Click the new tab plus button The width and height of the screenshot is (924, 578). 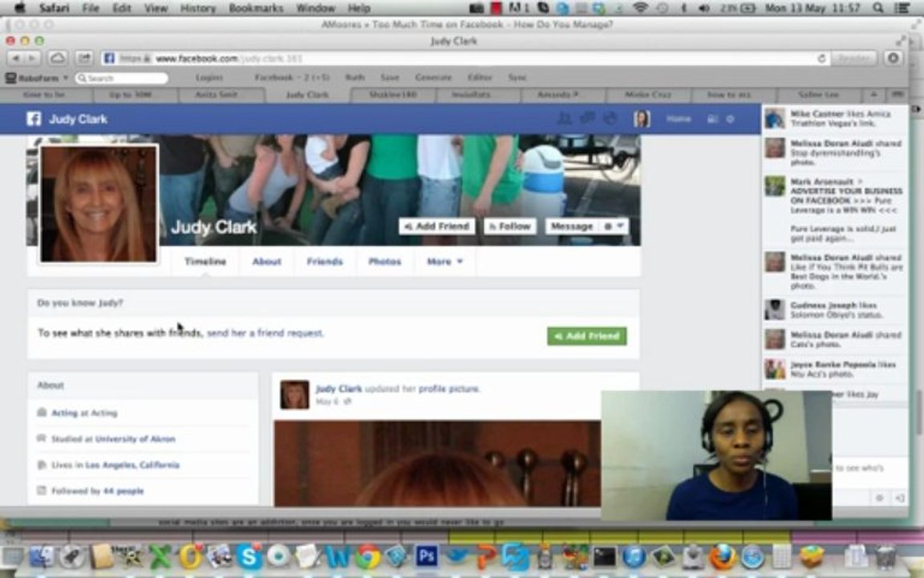pyautogui.click(x=874, y=95)
